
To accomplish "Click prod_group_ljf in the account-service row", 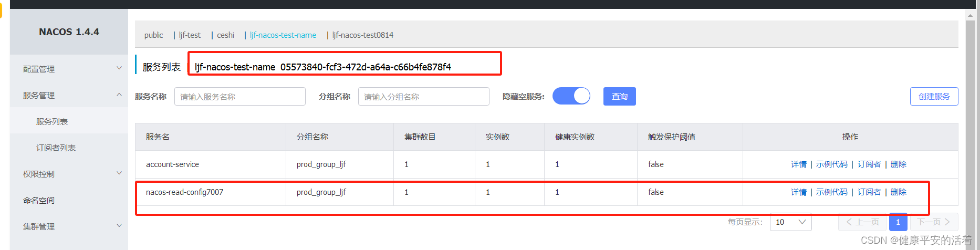I will 321,164.
